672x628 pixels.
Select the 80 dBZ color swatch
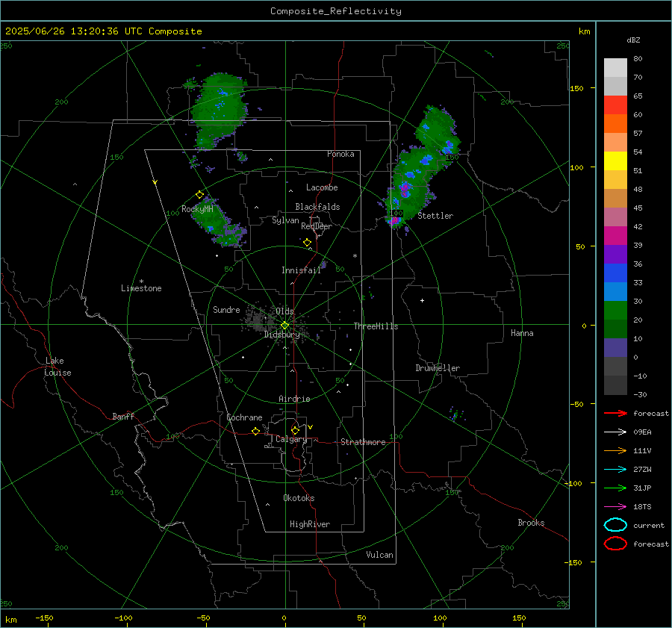tap(615, 67)
